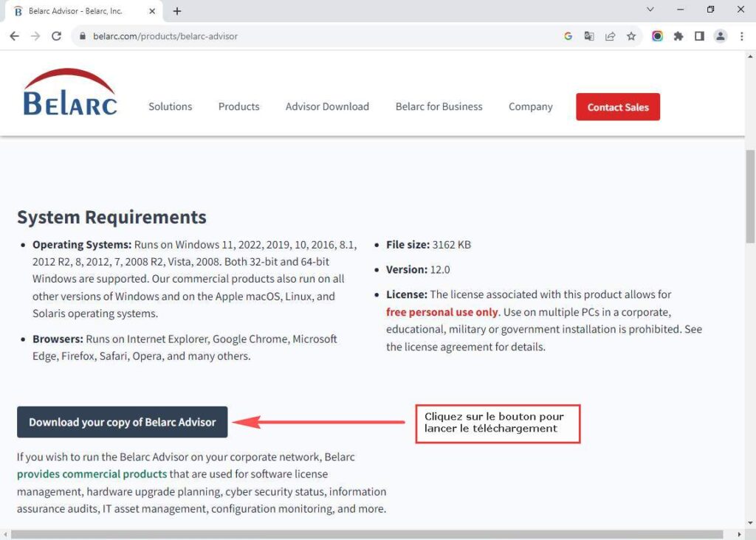Open the browser share icon
Viewport: 756px width, 540px height.
(610, 35)
